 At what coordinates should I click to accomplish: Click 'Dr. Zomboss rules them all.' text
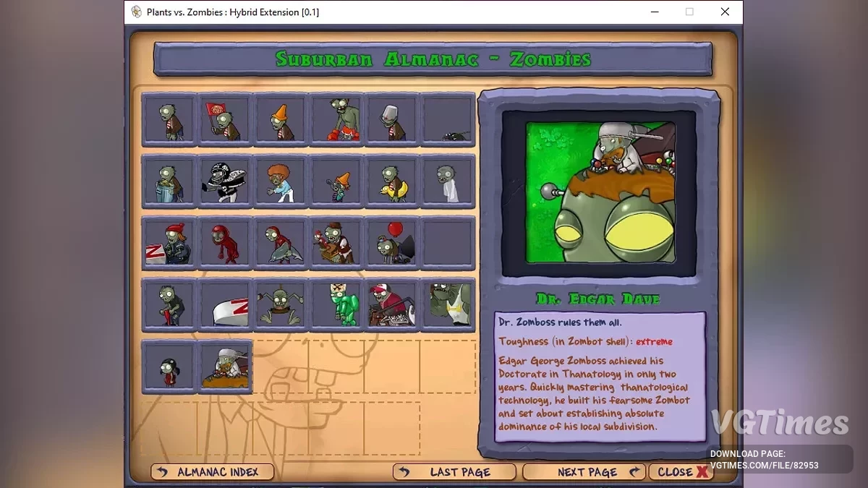(560, 322)
